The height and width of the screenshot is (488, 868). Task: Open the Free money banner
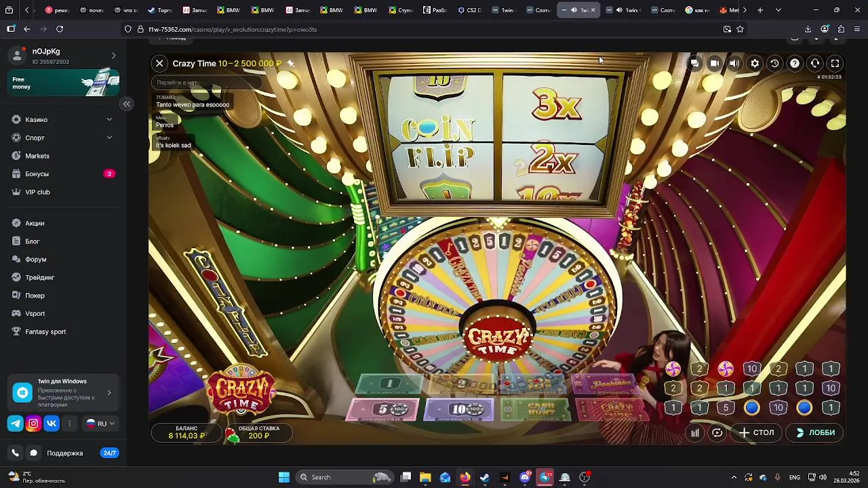64,83
